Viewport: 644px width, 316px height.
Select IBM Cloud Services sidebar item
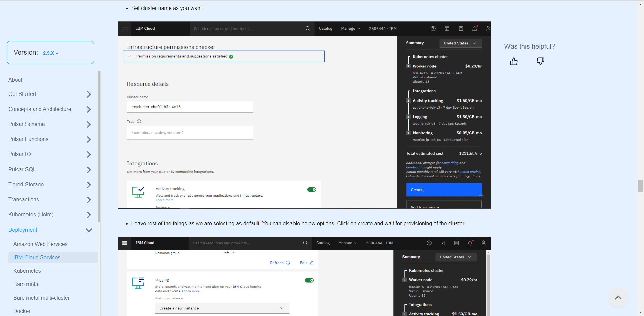(53, 257)
